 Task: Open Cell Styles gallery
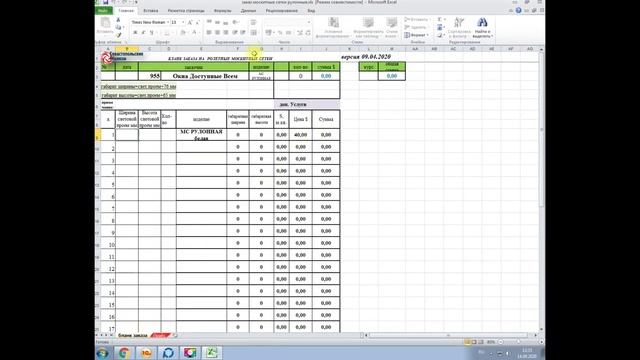click(x=391, y=27)
